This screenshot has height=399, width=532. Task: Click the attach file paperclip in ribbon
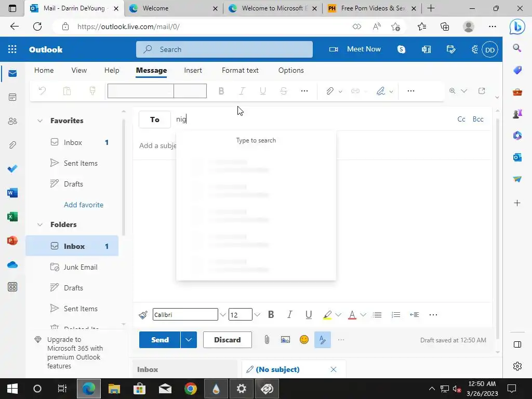pyautogui.click(x=330, y=91)
